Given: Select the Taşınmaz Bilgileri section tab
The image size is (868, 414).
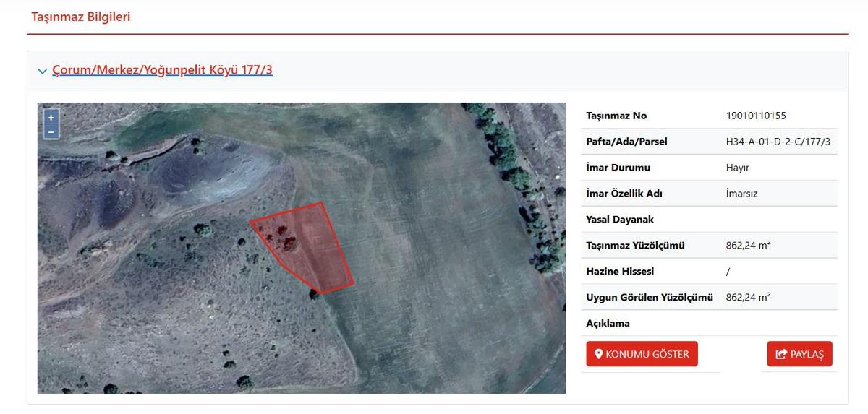Looking at the screenshot, I should (81, 17).
